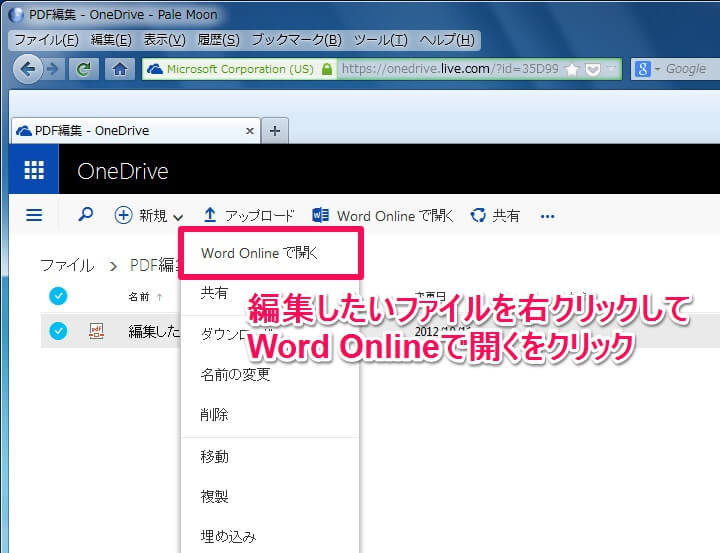Click the browser back arrow button
This screenshot has width=720, height=553.
pyautogui.click(x=28, y=69)
